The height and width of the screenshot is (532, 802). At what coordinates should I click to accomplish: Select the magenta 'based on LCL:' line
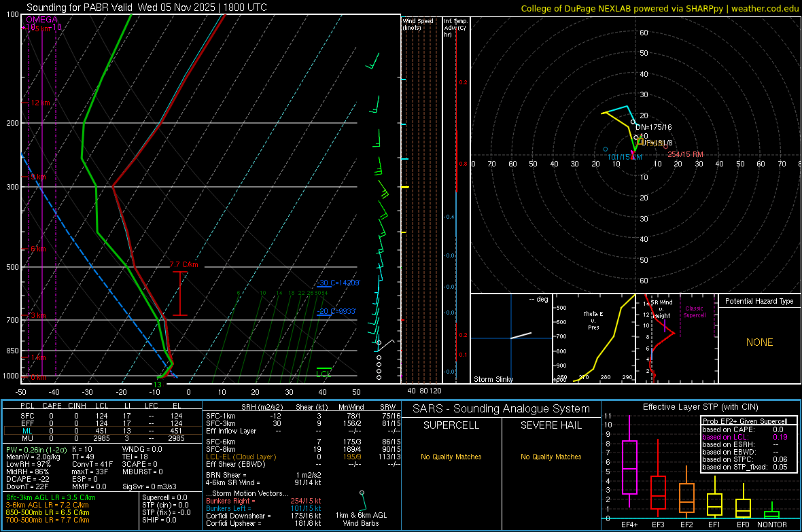(x=745, y=437)
